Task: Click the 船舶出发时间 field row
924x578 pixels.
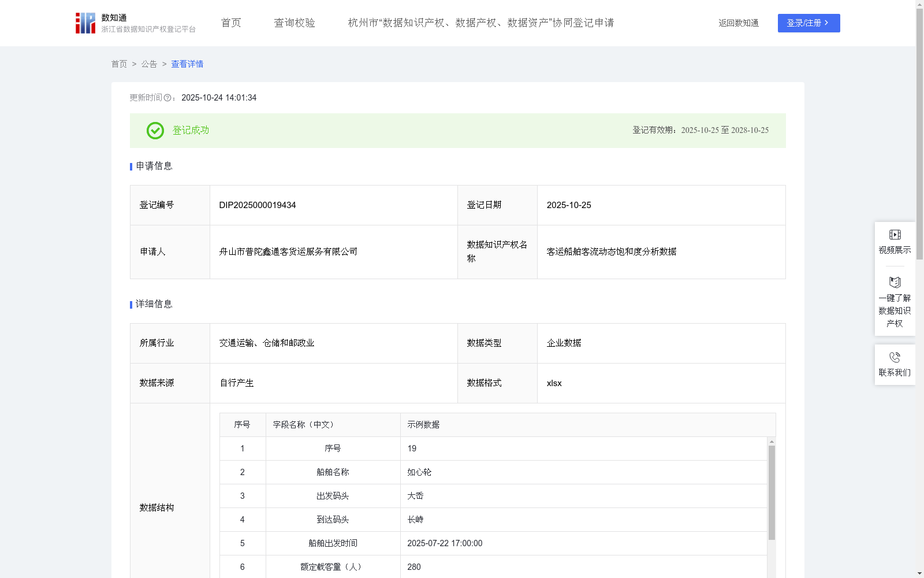Action: coord(493,543)
